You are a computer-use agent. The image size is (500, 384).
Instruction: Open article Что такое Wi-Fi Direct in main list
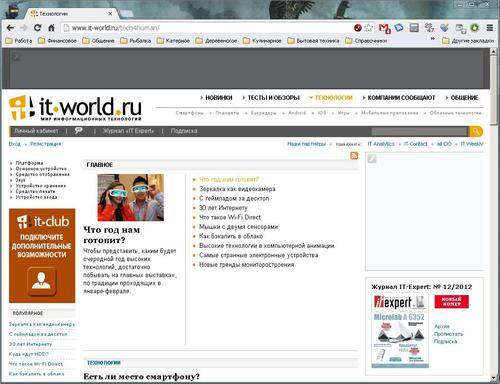[x=230, y=217]
